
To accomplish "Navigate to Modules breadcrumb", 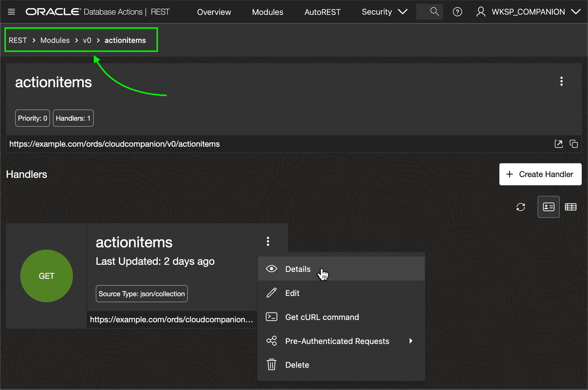I will [55, 40].
